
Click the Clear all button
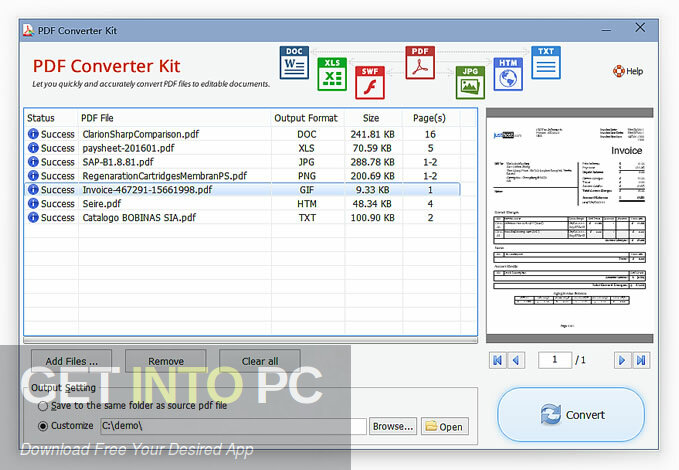pos(260,361)
